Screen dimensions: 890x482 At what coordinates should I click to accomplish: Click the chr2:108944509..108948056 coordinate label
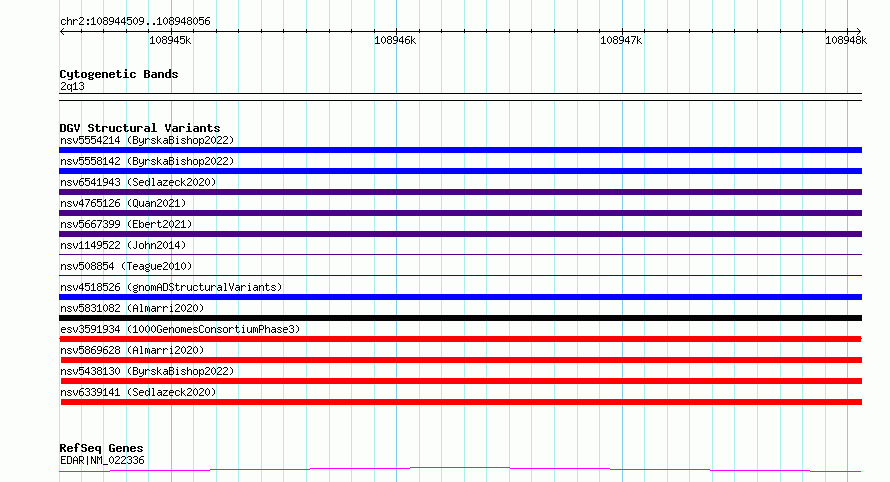[135, 21]
